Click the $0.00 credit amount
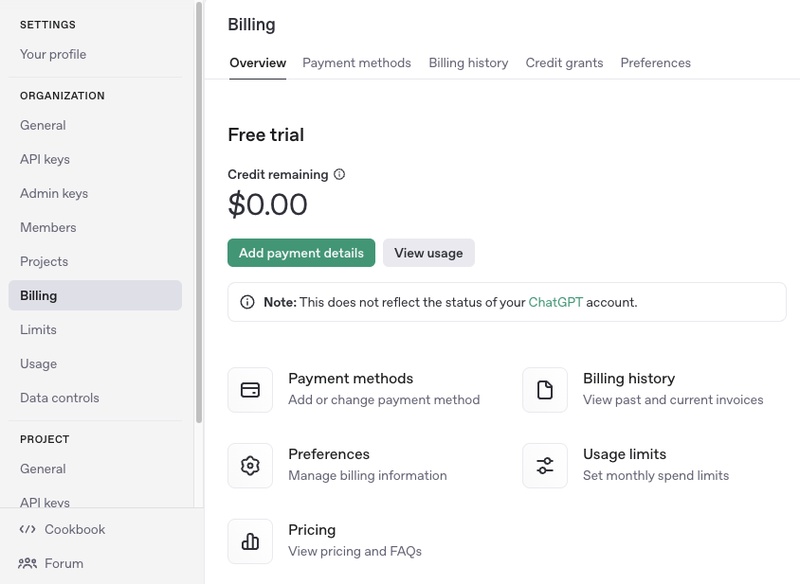800x584 pixels. (x=267, y=205)
